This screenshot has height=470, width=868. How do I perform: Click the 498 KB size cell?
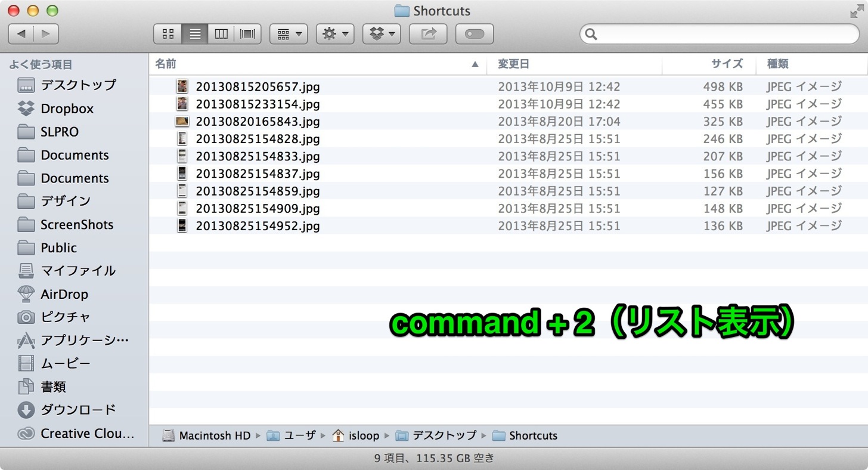(x=723, y=86)
